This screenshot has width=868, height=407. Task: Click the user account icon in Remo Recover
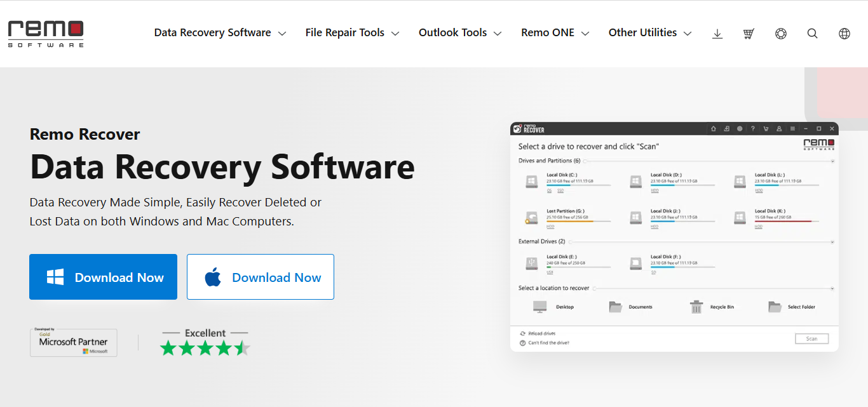pyautogui.click(x=780, y=129)
